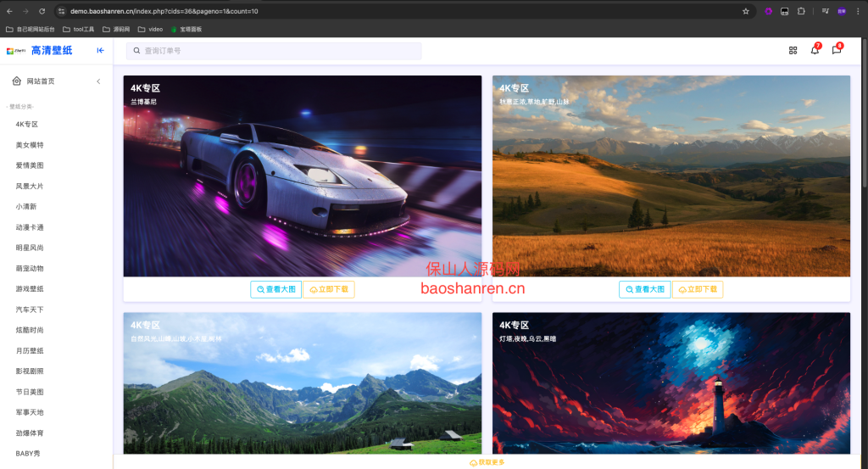Select the 动漫卡通 category
868x469 pixels.
click(x=30, y=227)
